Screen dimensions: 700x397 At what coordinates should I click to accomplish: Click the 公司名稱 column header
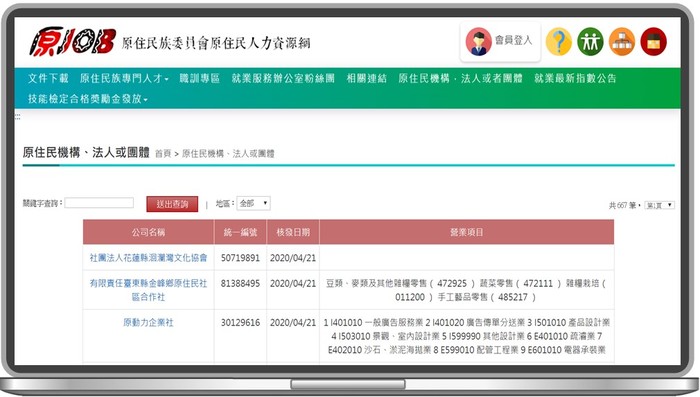pos(148,232)
